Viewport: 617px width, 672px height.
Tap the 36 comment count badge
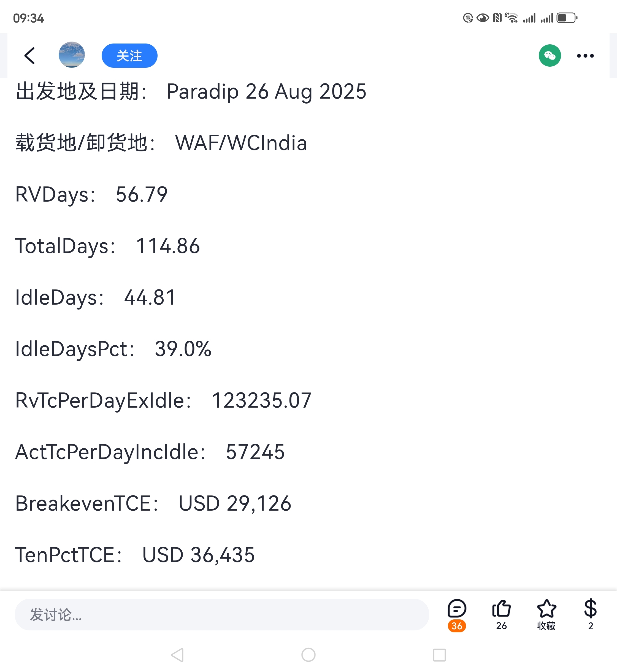tap(456, 626)
